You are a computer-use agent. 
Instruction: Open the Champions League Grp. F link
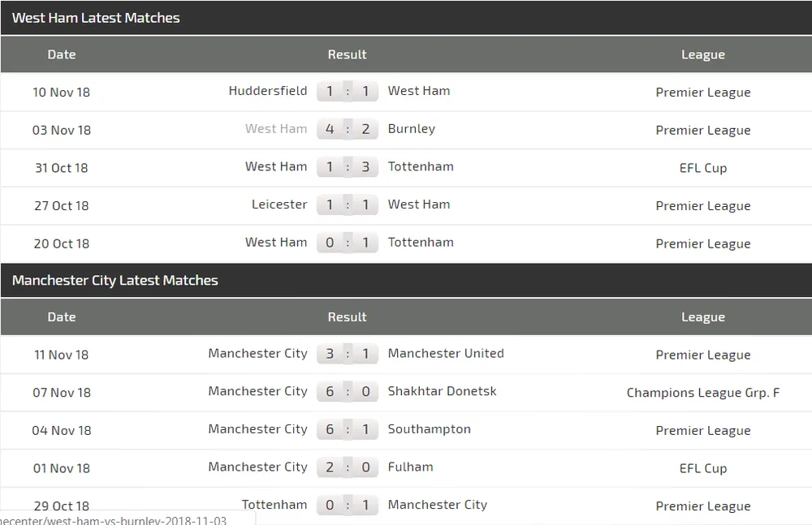703,392
